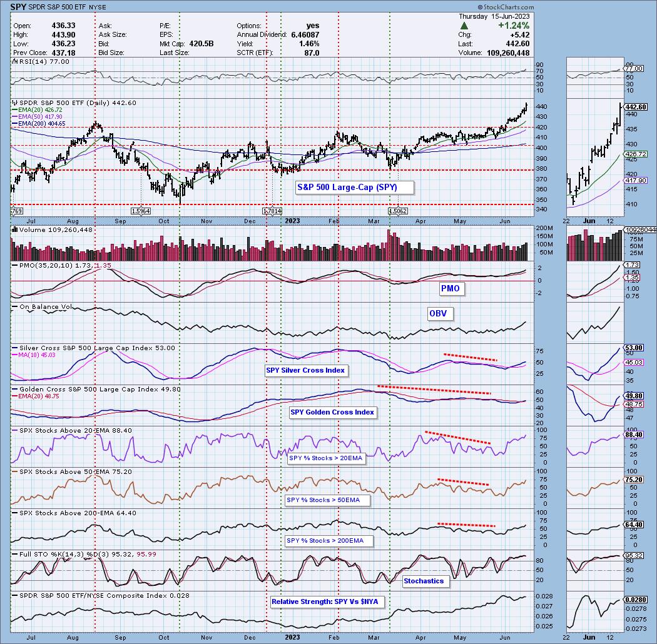Click the SCTR (ETF) value 87.0
Viewport: 657px width, 644px height.
point(312,53)
